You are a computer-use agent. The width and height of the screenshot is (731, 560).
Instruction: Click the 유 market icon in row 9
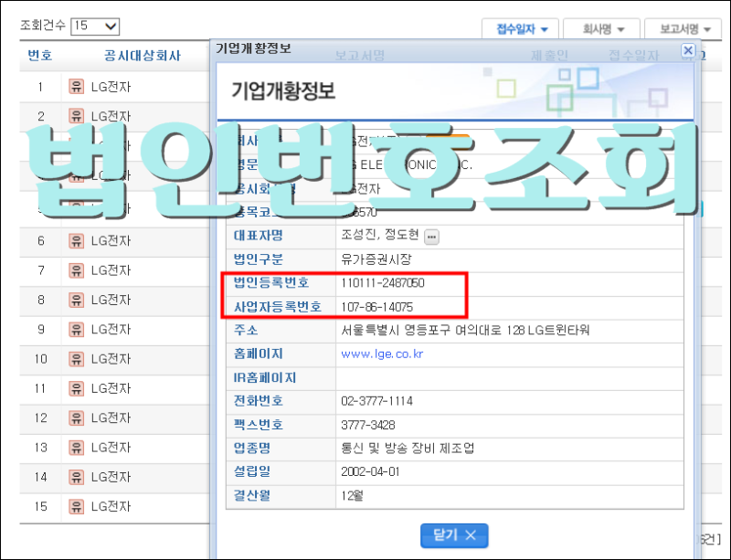pyautogui.click(x=76, y=329)
